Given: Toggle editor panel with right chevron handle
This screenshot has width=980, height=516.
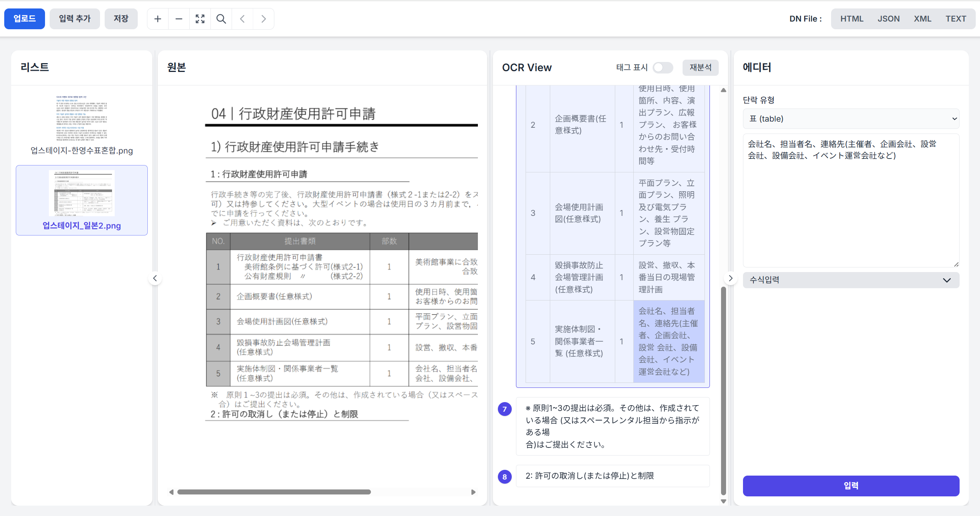Looking at the screenshot, I should click(x=731, y=278).
